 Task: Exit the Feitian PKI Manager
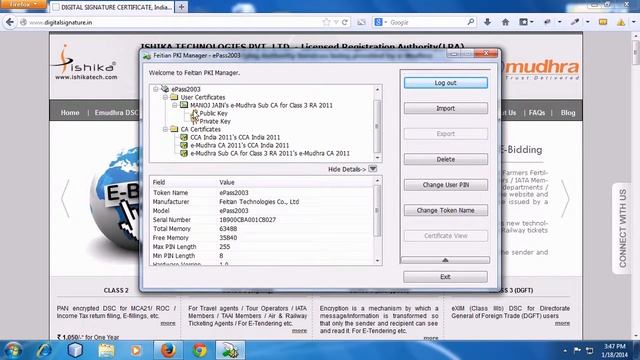[445, 277]
